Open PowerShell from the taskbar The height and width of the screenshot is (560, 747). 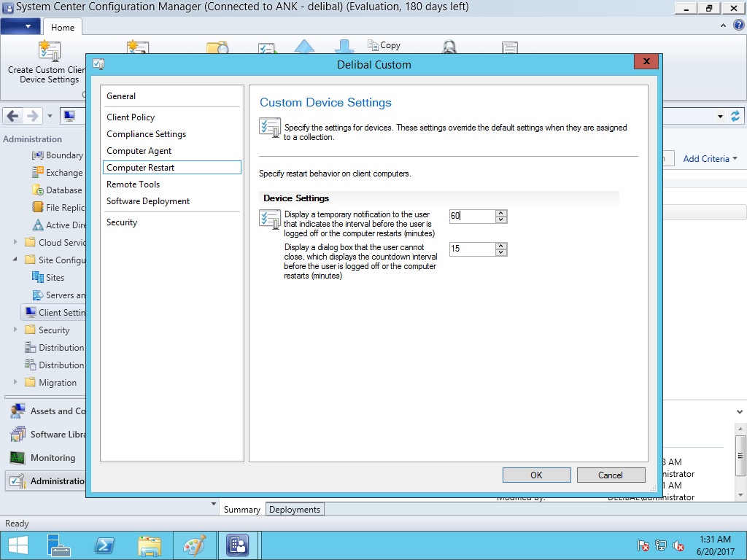point(104,545)
